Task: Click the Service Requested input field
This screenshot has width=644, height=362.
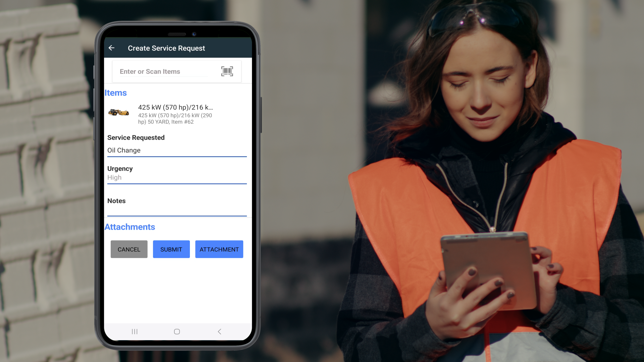Action: [176, 150]
